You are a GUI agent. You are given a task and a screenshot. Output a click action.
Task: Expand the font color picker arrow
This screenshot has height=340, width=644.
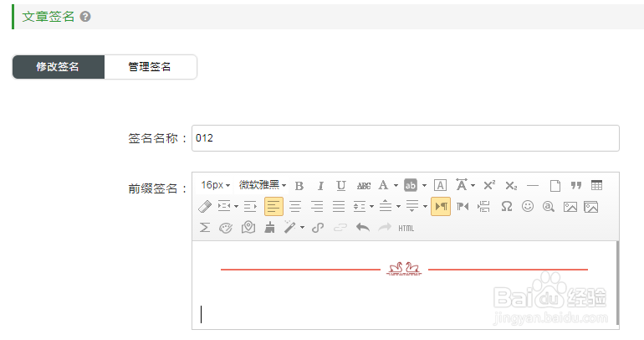point(396,185)
